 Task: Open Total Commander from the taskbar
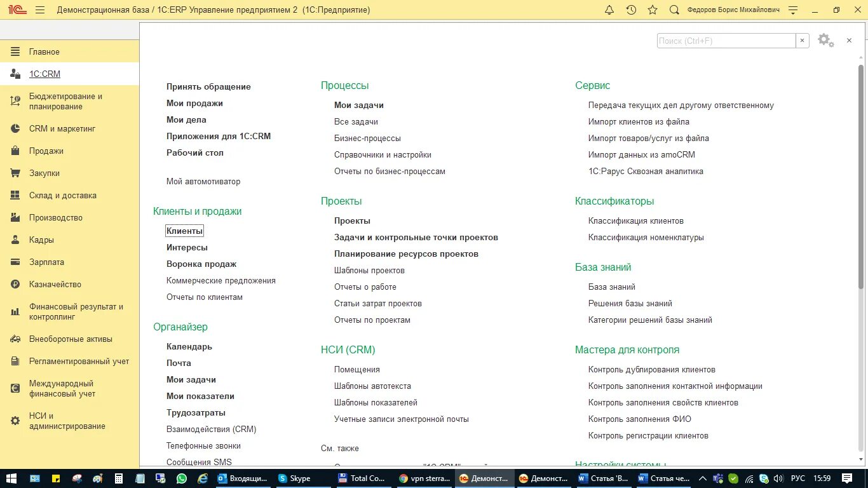[x=362, y=478]
